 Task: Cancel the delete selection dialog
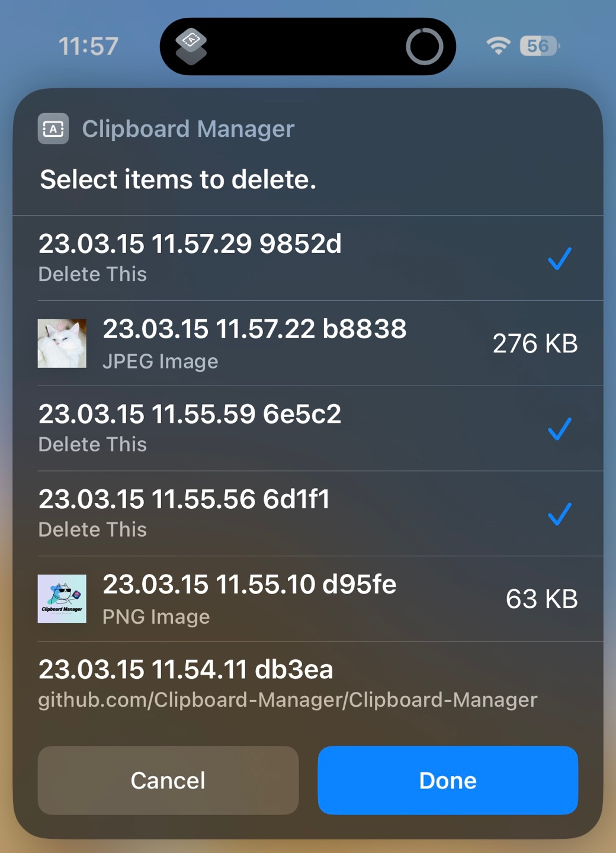coord(168,781)
